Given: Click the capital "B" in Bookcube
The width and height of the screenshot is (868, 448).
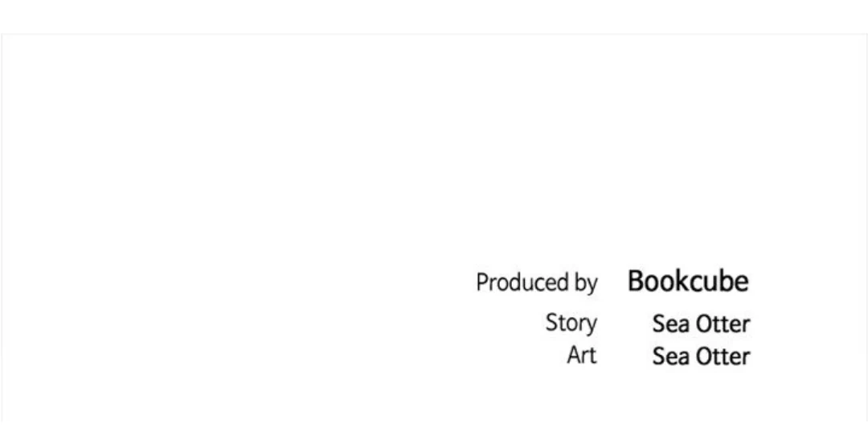Looking at the screenshot, I should tap(635, 282).
